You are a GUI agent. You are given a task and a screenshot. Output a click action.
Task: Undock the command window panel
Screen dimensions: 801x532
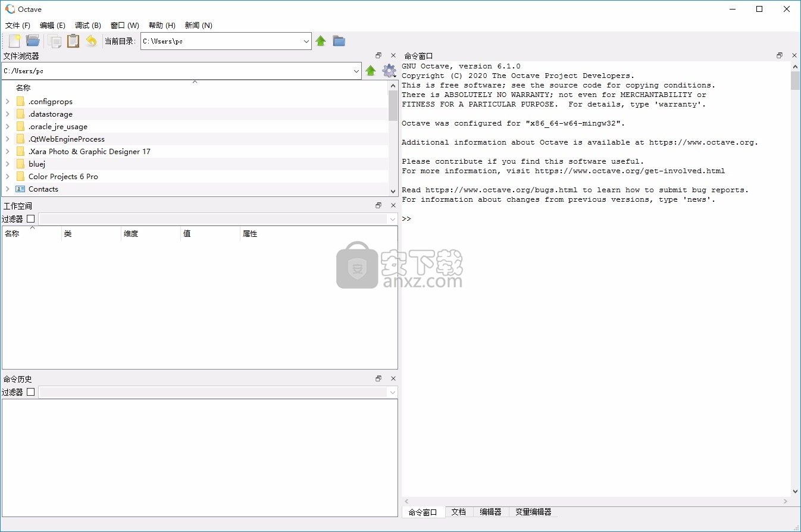point(780,55)
